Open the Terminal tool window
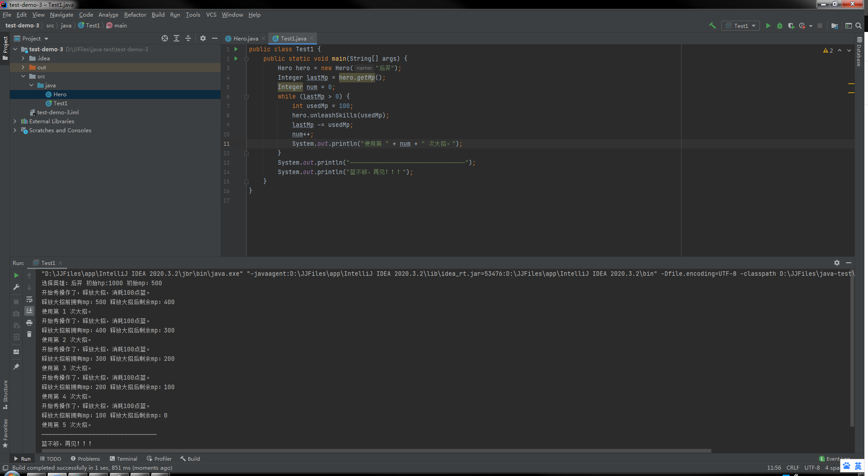 (123, 459)
